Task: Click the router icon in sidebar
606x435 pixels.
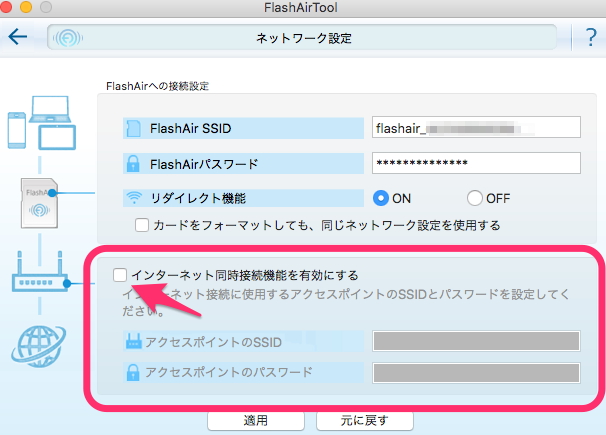Action: point(40,272)
